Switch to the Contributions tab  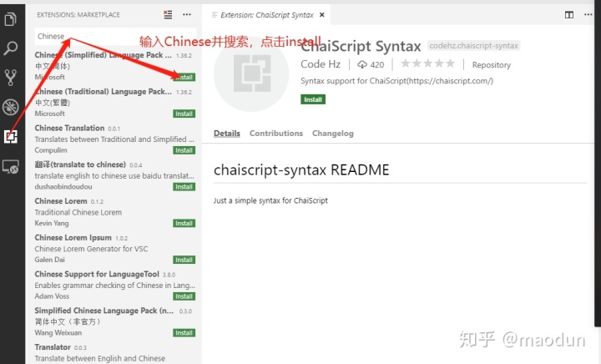276,134
